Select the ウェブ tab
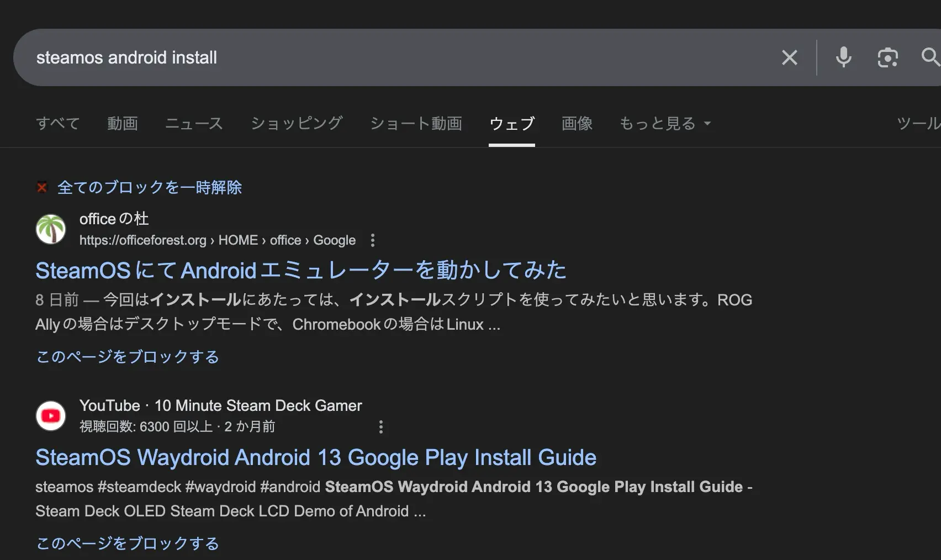 click(512, 123)
